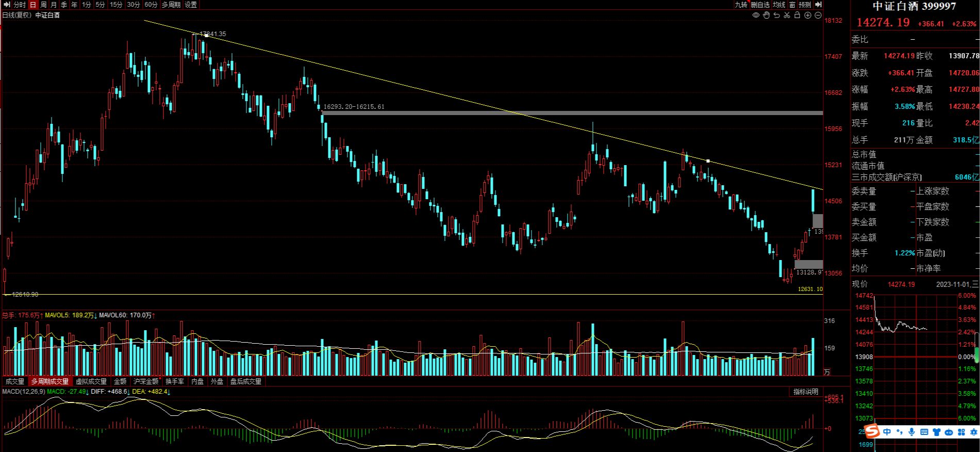Select the 月 monthly period tab
980x452 pixels.
click(x=54, y=5)
